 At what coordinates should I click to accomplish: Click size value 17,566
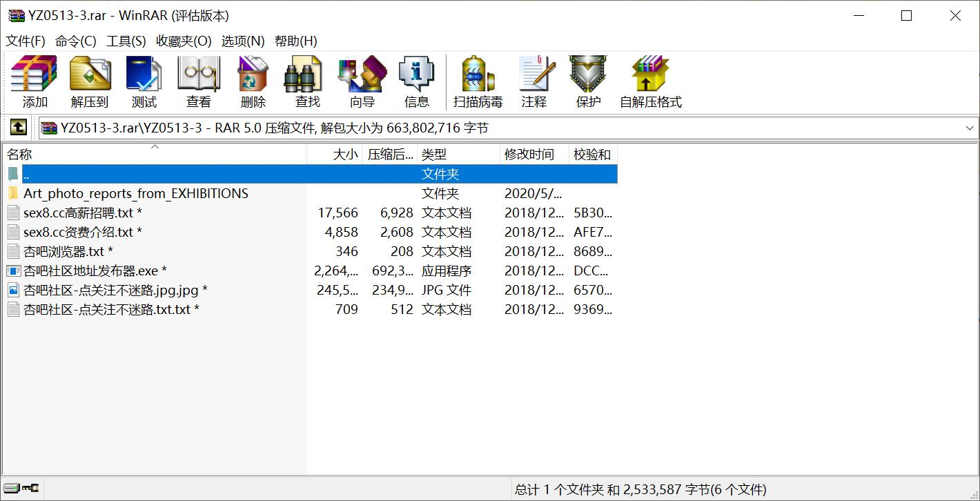[x=337, y=213]
